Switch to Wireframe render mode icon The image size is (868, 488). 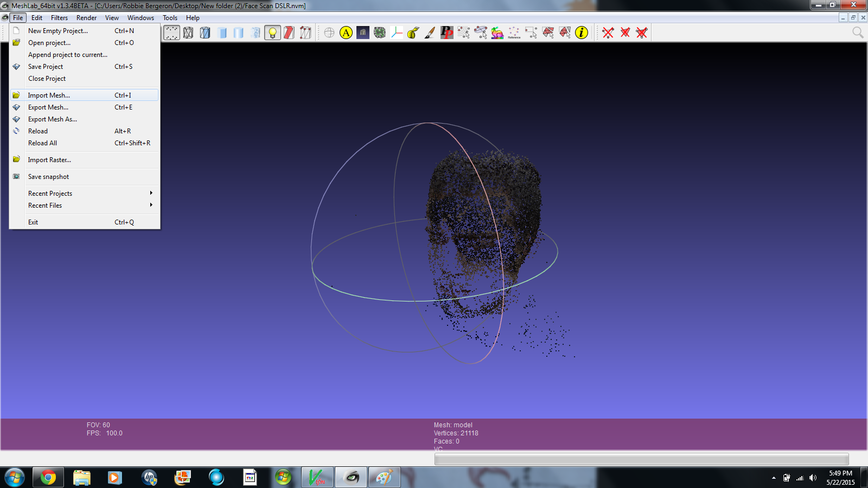[x=188, y=33]
